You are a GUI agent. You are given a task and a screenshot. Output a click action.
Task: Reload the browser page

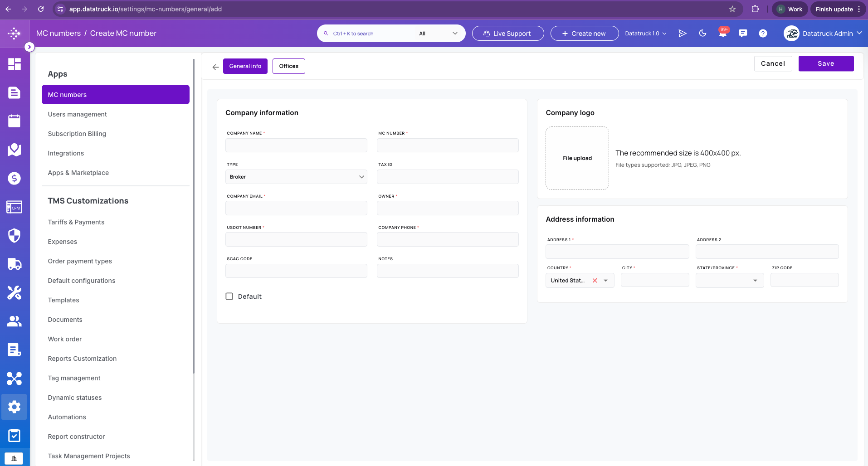[41, 9]
